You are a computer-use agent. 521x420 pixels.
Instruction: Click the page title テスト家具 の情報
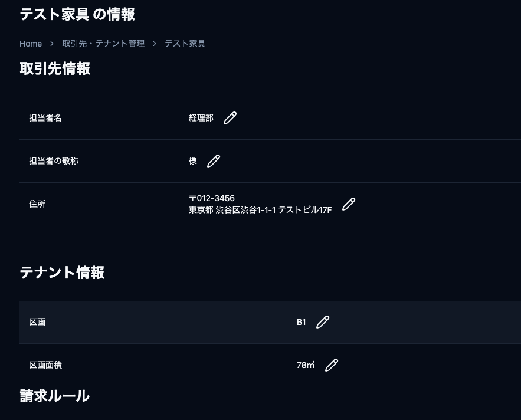(x=77, y=14)
